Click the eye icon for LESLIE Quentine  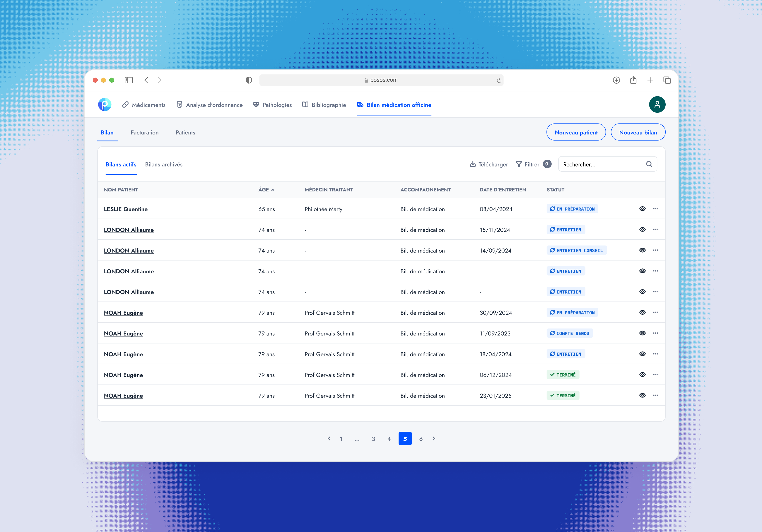coord(642,209)
